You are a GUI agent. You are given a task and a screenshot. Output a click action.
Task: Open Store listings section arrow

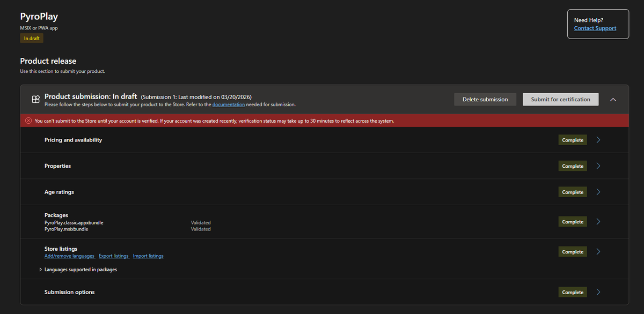point(598,251)
